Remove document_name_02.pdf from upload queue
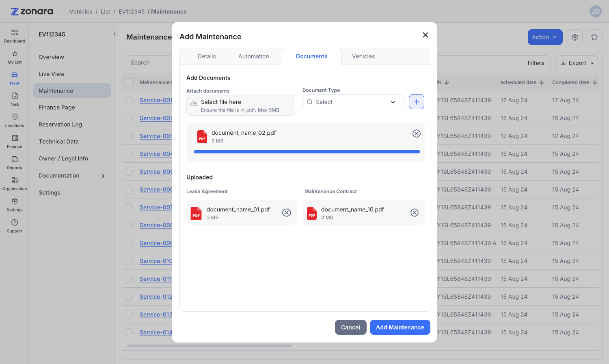609x364 pixels. [x=417, y=134]
